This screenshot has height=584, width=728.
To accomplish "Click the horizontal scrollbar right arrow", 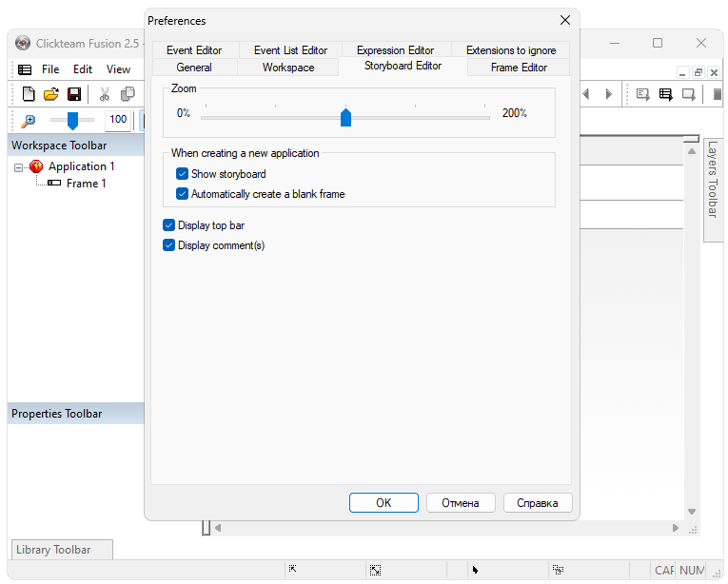I will tap(676, 528).
